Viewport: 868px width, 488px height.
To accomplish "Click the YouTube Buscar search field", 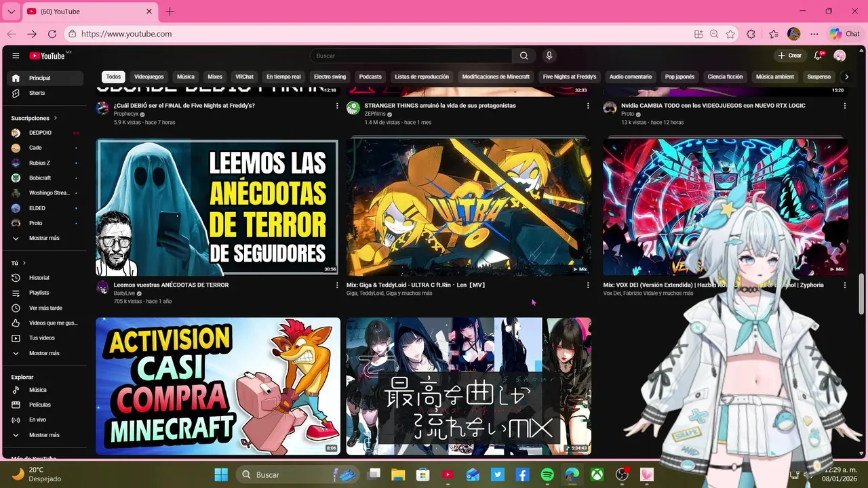I will point(411,56).
